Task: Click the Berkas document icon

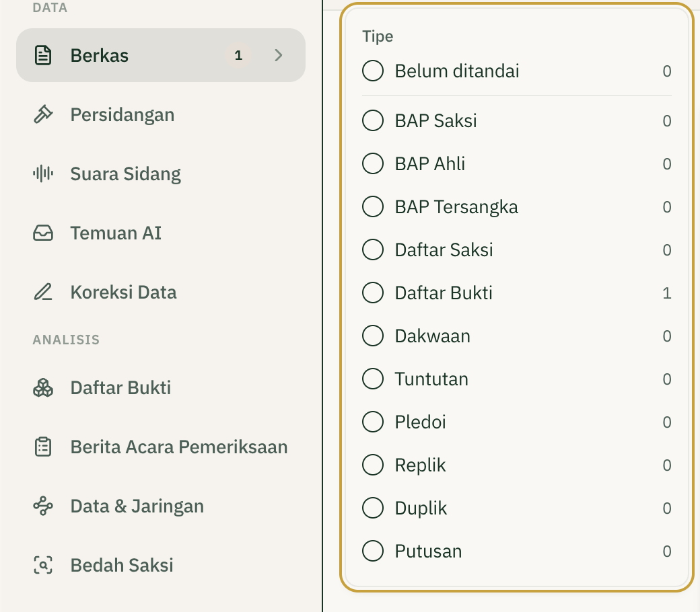Action: tap(43, 55)
